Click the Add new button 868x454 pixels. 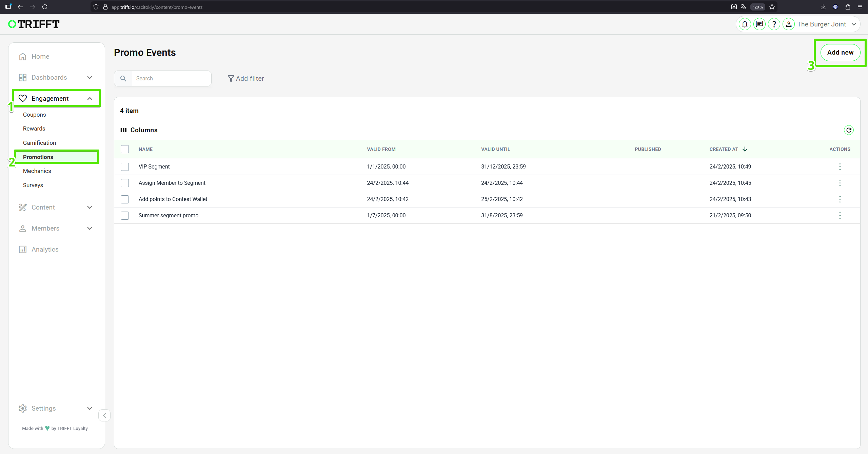(840, 52)
